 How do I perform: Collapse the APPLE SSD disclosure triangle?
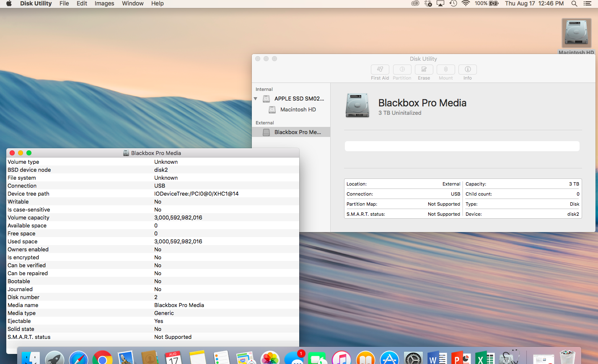click(x=256, y=99)
